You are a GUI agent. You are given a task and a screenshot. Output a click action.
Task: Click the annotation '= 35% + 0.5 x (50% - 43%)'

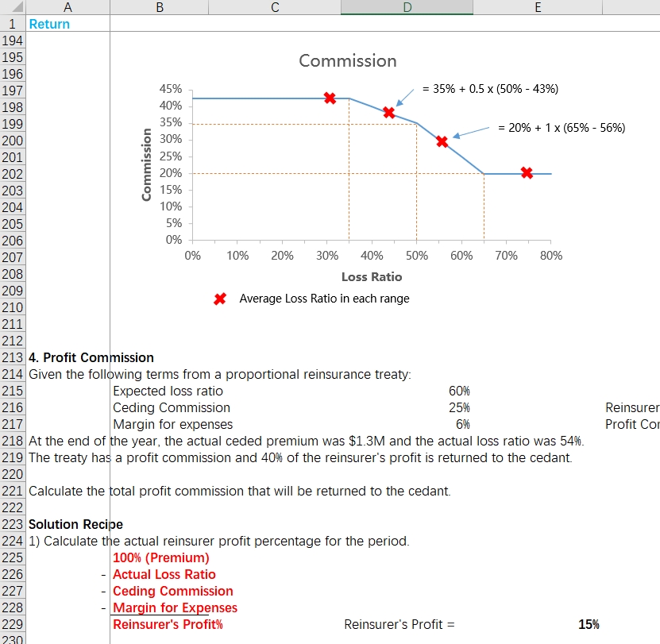pos(490,89)
